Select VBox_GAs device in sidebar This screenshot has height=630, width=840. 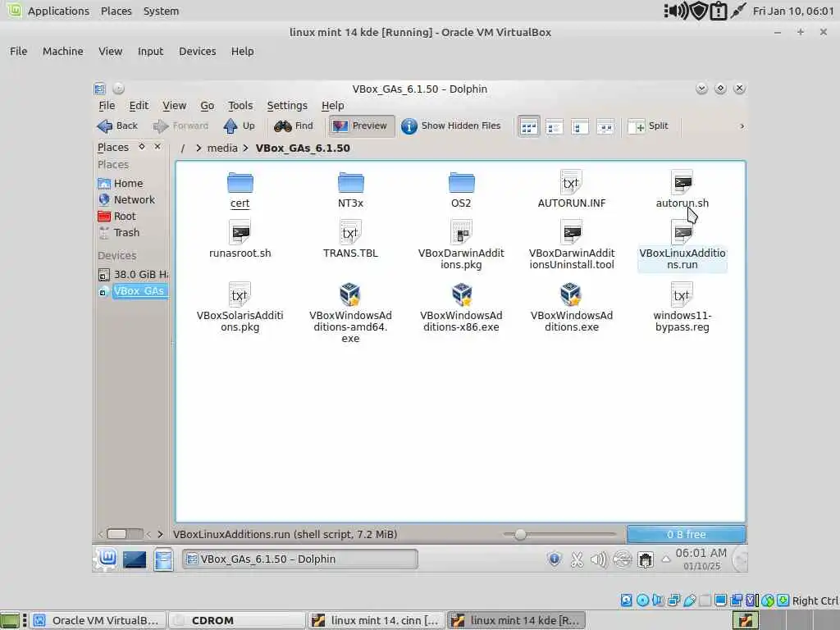pyautogui.click(x=133, y=291)
